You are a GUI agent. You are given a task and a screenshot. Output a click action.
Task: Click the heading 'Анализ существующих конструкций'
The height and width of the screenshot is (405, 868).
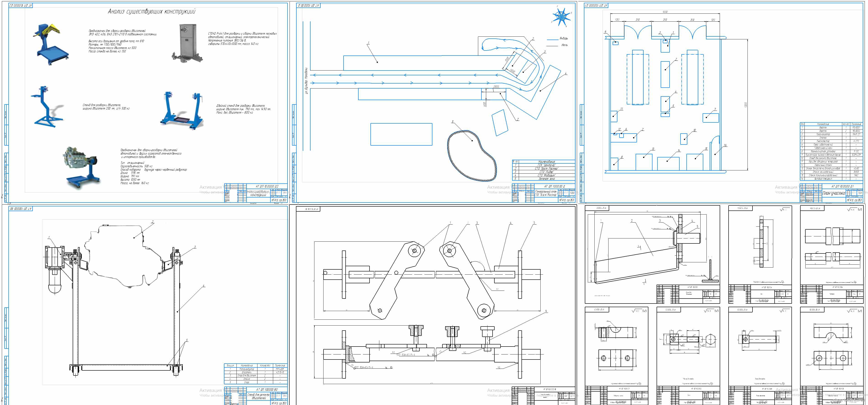pyautogui.click(x=151, y=11)
